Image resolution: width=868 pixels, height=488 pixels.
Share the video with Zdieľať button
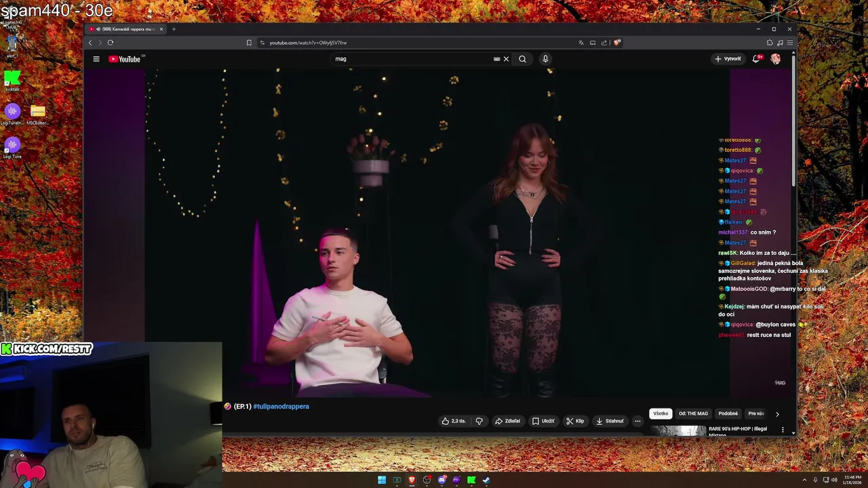pyautogui.click(x=508, y=421)
